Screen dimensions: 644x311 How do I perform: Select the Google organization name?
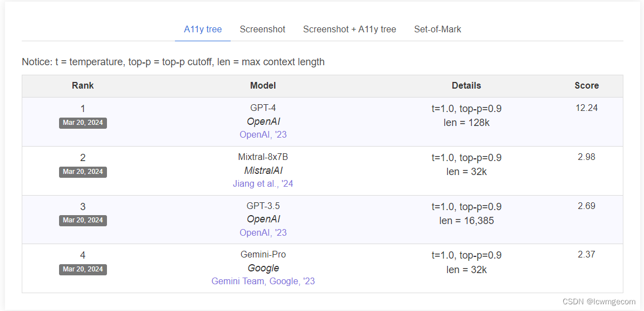[x=264, y=268]
